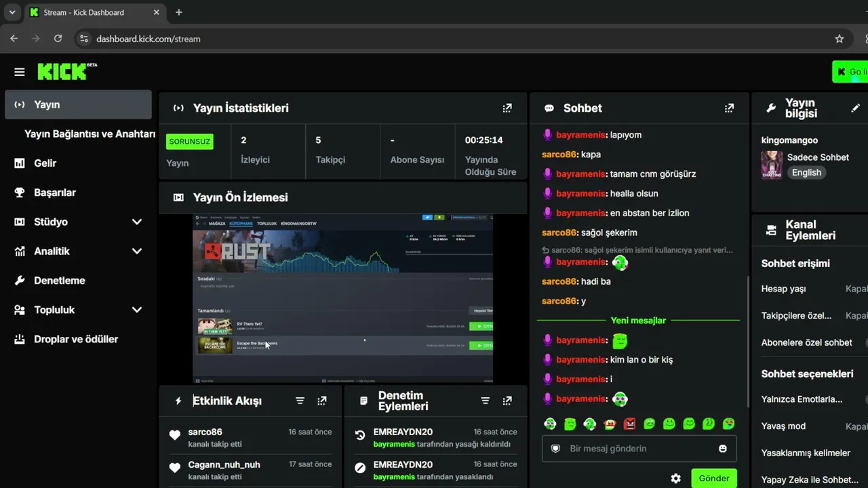
Task: Open Droplar ve ödüller page
Action: click(x=78, y=339)
